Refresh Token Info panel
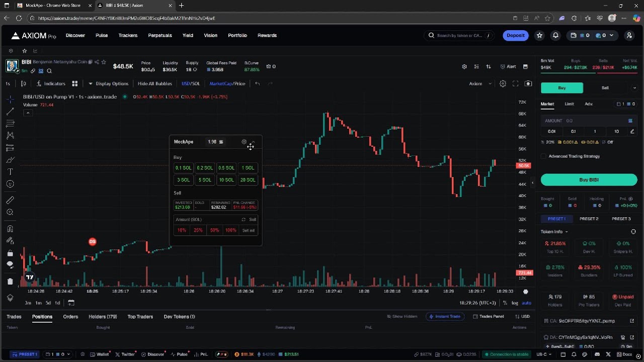 point(633,232)
